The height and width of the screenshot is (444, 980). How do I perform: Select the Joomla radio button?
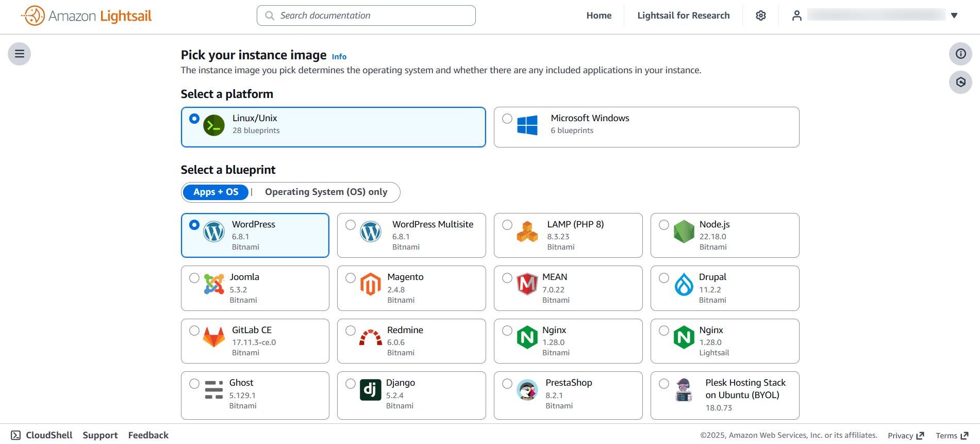tap(194, 278)
